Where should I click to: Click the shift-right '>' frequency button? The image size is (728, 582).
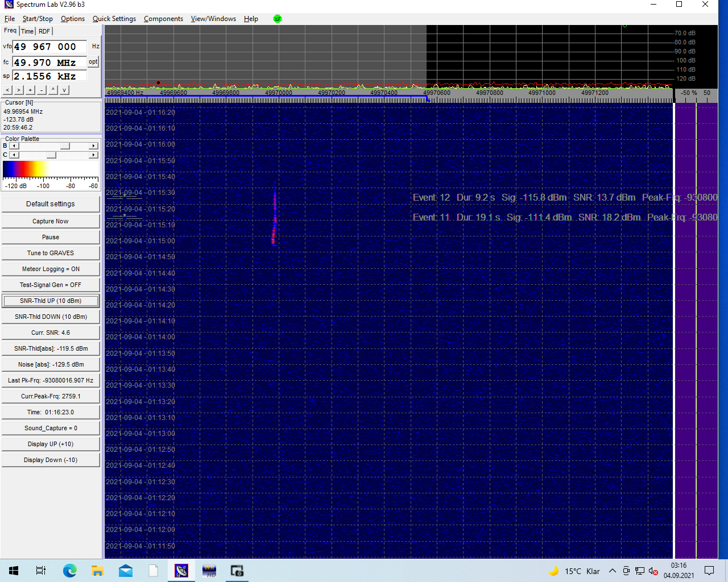pos(19,90)
